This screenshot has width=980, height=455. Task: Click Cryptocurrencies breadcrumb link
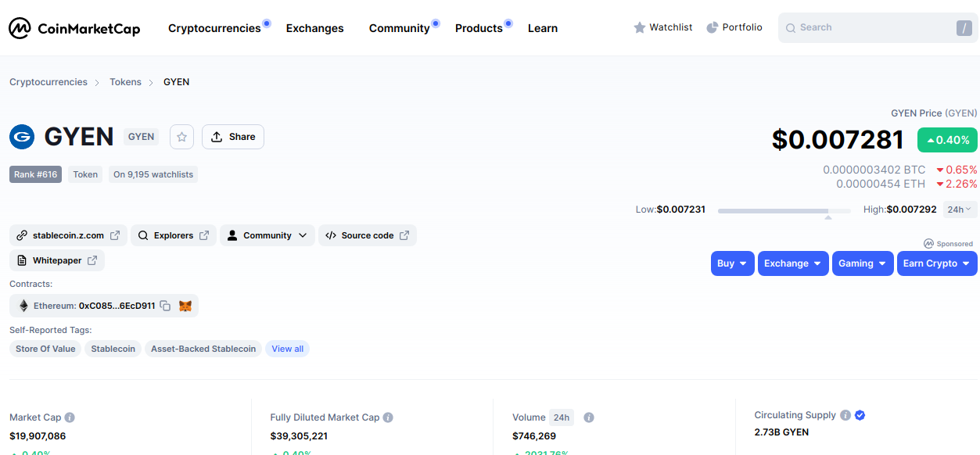pos(48,82)
